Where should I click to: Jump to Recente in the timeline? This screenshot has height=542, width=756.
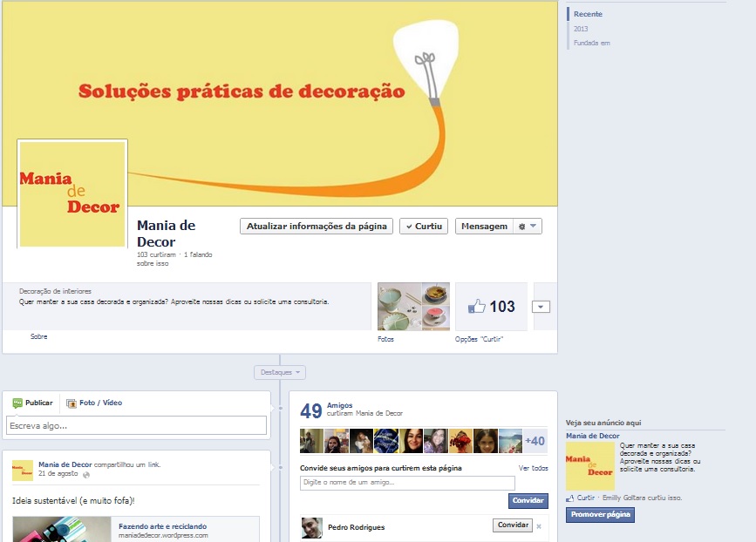coord(588,14)
